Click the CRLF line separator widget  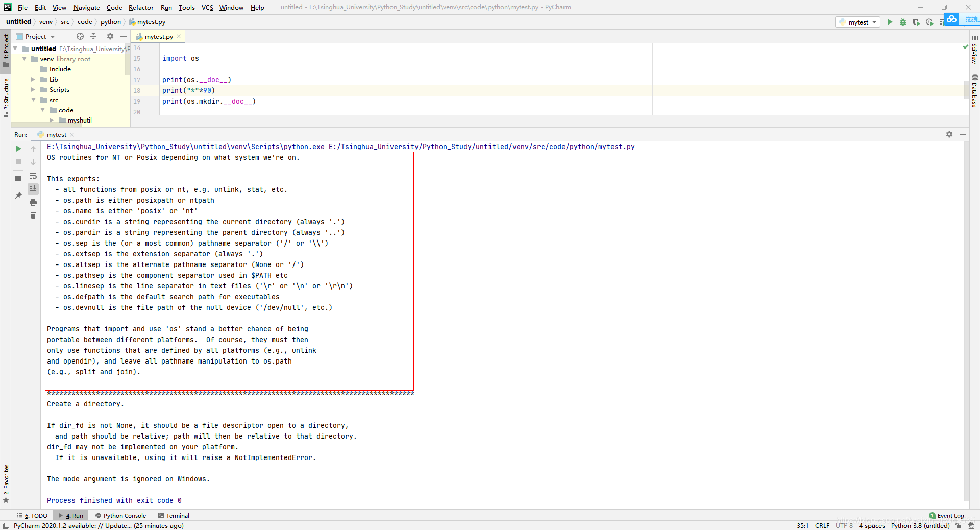tap(822, 526)
